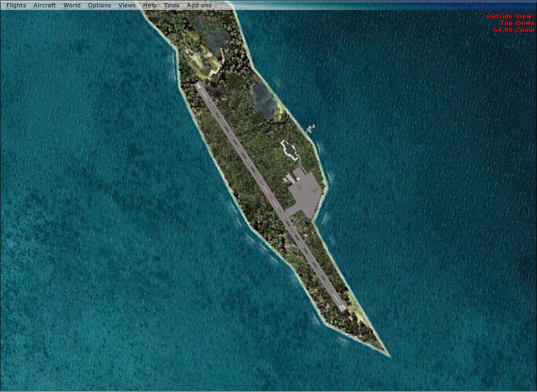Open the Options menu

click(99, 5)
